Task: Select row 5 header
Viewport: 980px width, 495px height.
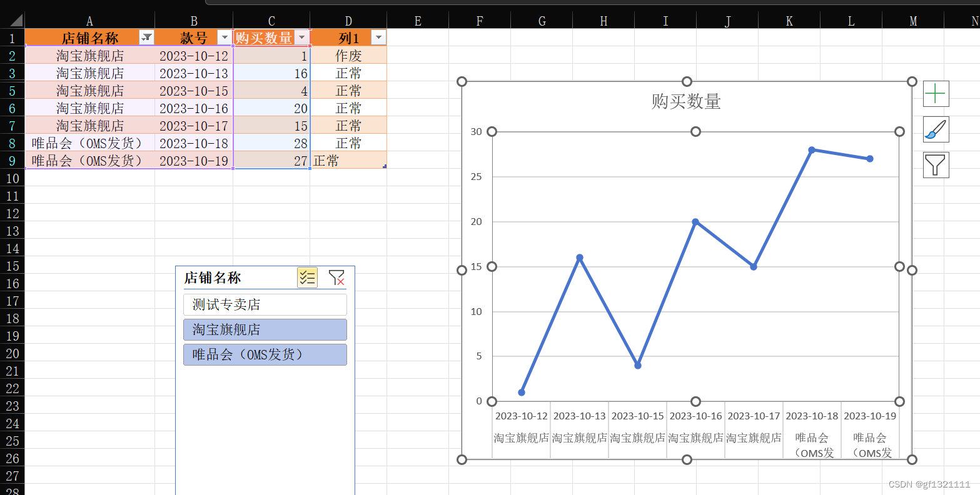Action: [x=12, y=91]
